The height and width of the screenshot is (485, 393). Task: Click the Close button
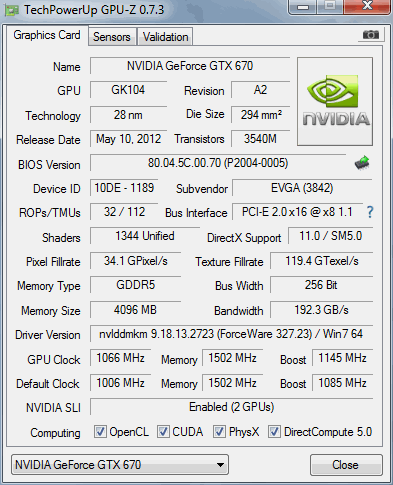[x=346, y=465]
